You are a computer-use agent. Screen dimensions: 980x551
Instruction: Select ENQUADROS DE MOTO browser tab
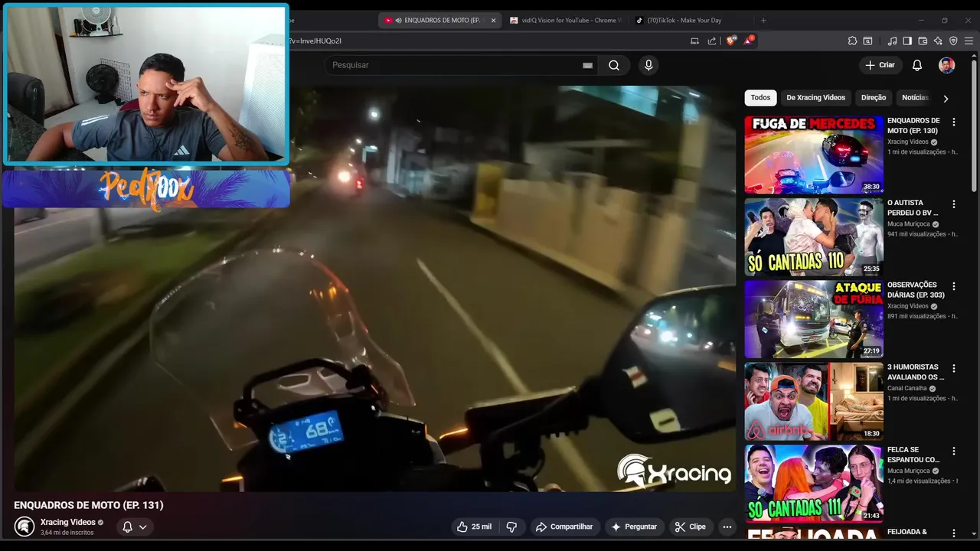pos(440,21)
